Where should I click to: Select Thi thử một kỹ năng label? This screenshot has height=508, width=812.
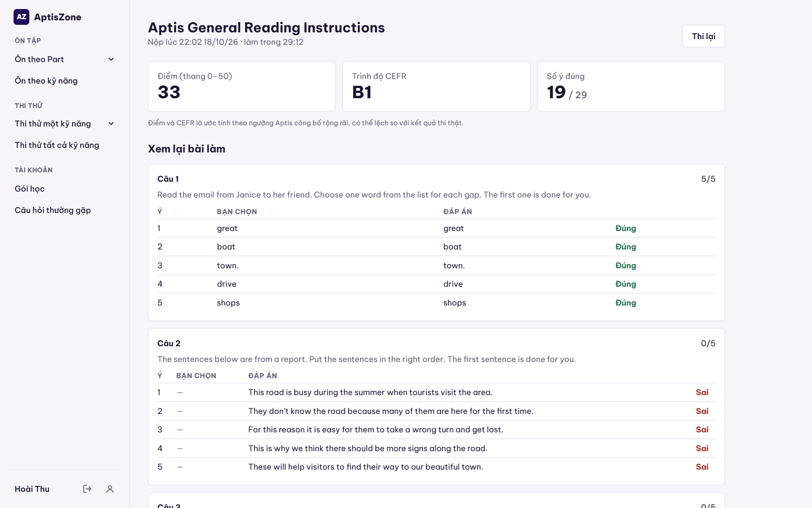[53, 123]
